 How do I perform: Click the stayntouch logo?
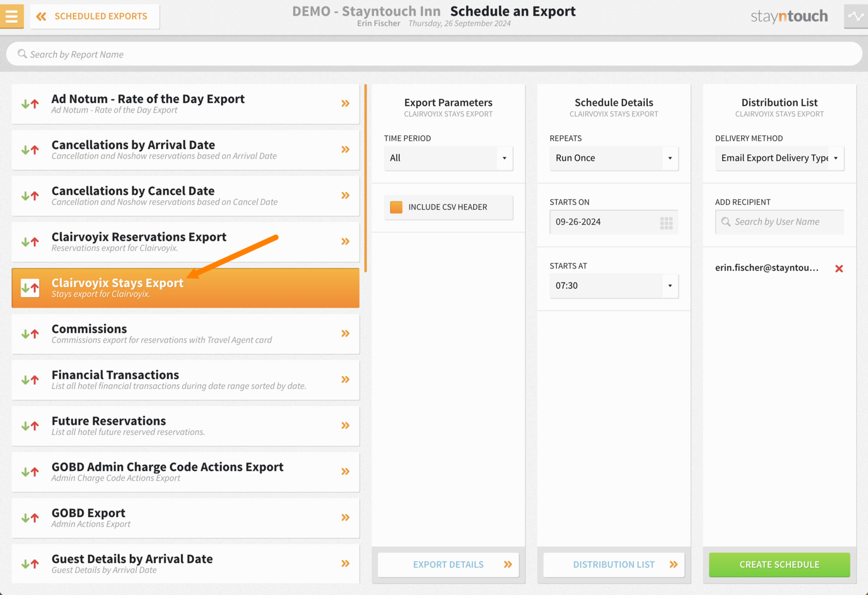point(789,16)
